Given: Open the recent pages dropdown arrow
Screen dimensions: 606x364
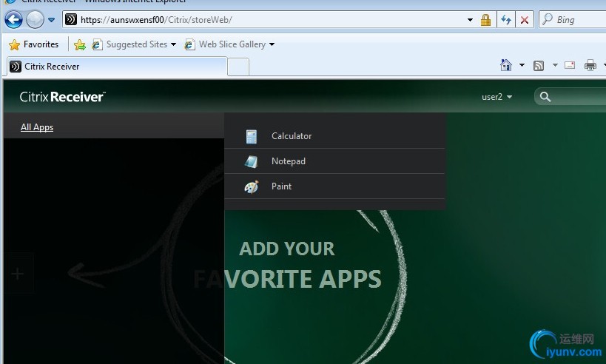Looking at the screenshot, I should [x=51, y=20].
